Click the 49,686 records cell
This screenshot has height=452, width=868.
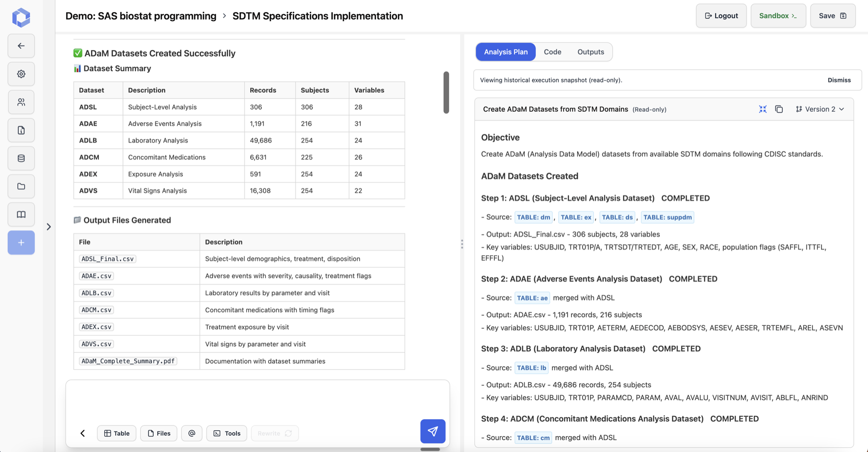tap(270, 140)
